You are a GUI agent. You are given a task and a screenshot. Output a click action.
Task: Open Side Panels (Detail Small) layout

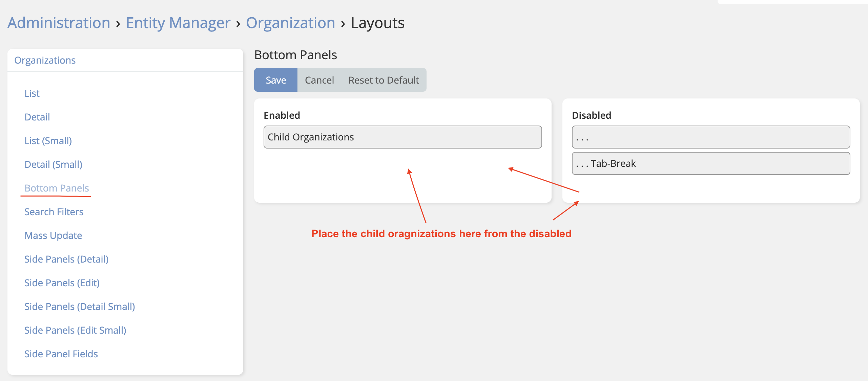tap(80, 307)
